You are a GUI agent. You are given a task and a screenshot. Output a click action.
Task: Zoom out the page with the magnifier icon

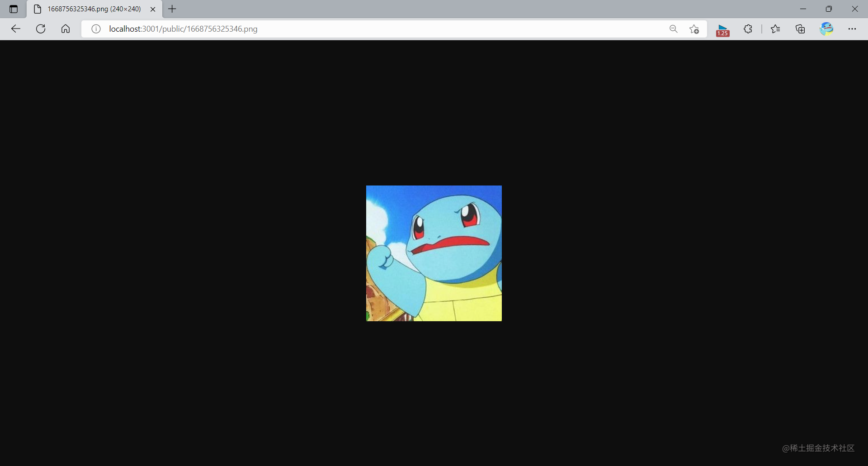[673, 29]
